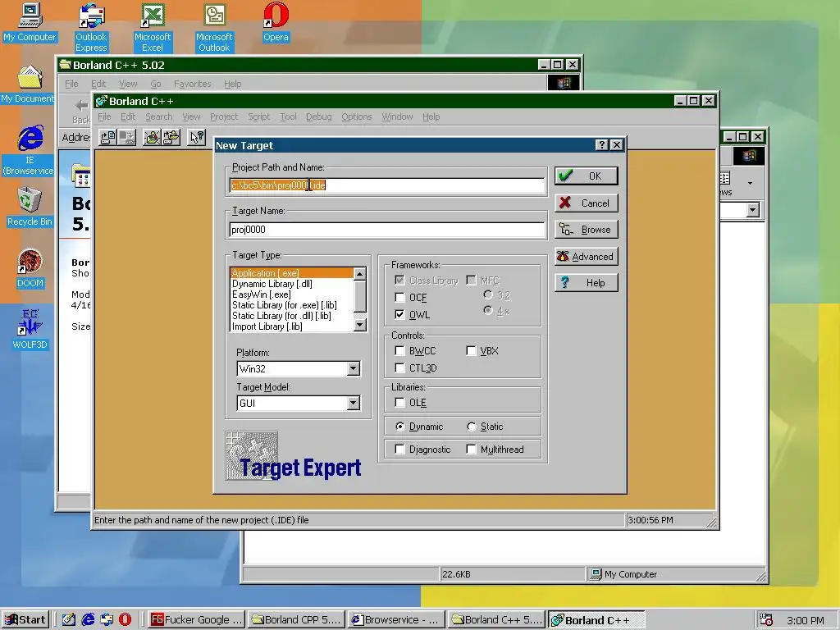The image size is (840, 630).
Task: Select 'Import Library [.lib]' target type
Action: tap(267, 326)
